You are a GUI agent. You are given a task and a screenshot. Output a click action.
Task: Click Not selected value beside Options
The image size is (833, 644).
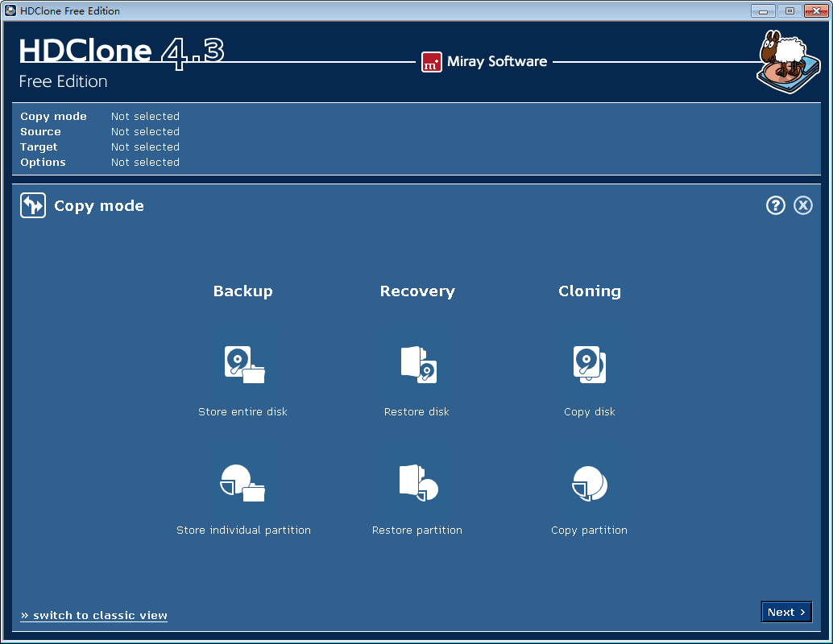[145, 163]
